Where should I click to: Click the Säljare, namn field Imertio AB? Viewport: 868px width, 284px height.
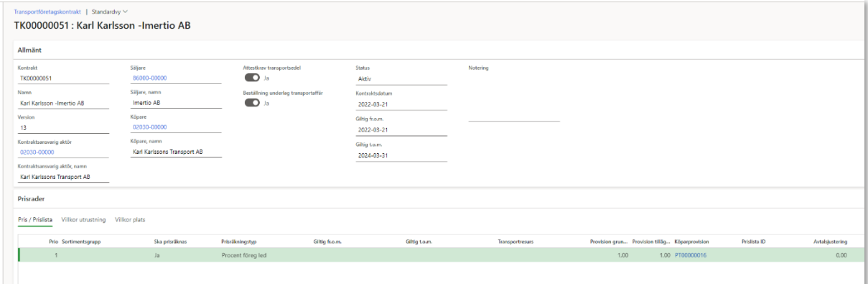177,103
